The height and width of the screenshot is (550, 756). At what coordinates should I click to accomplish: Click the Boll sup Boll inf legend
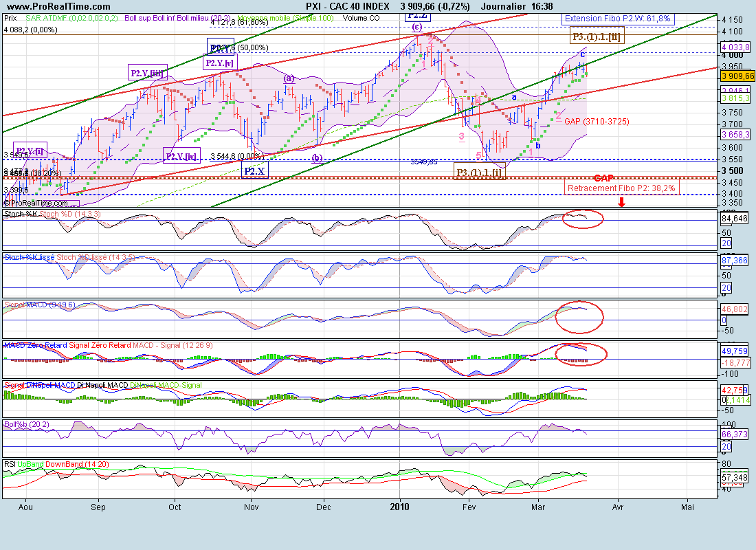[x=177, y=18]
